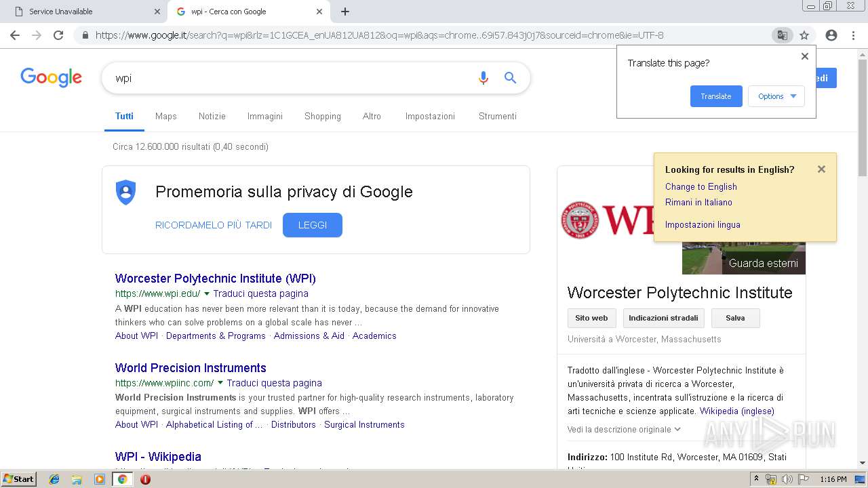Click the voice search microphone icon
Screen dimensions: 868x488
(483, 78)
